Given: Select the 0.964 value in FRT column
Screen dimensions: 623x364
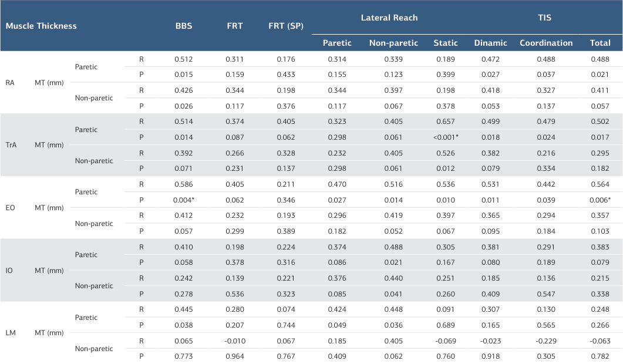Looking at the screenshot, I should point(235,357).
